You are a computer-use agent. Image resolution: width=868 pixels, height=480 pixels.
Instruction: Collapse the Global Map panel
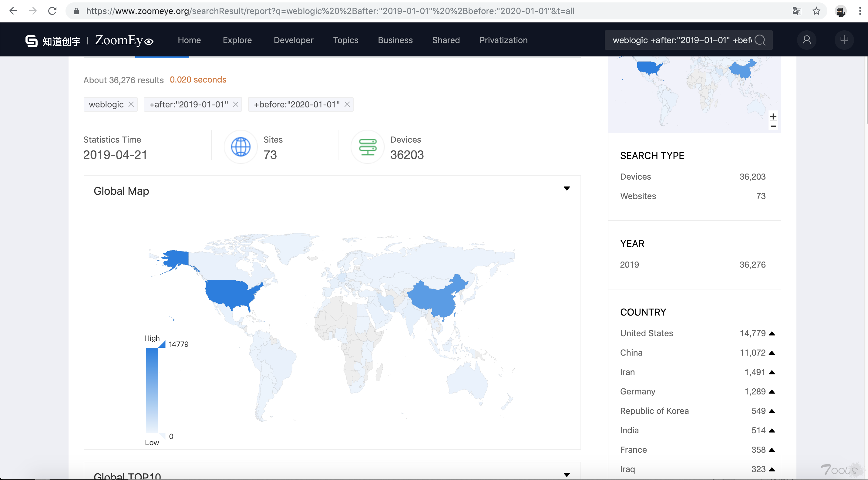coord(567,188)
